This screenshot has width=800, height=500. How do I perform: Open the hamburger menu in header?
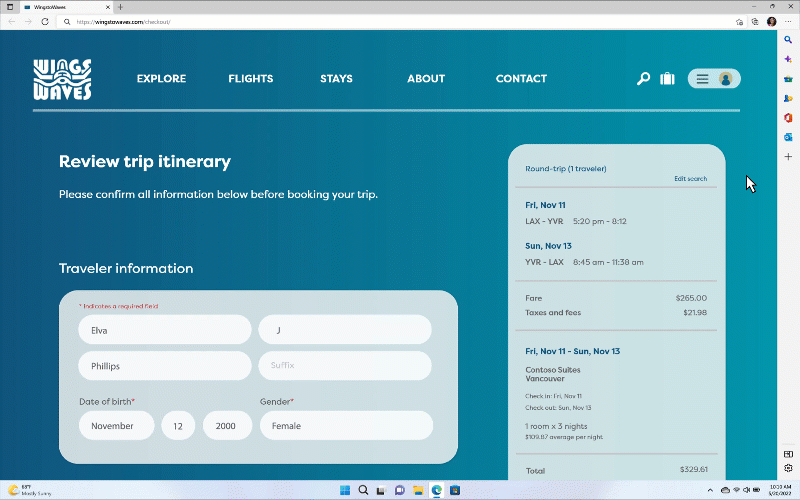703,79
